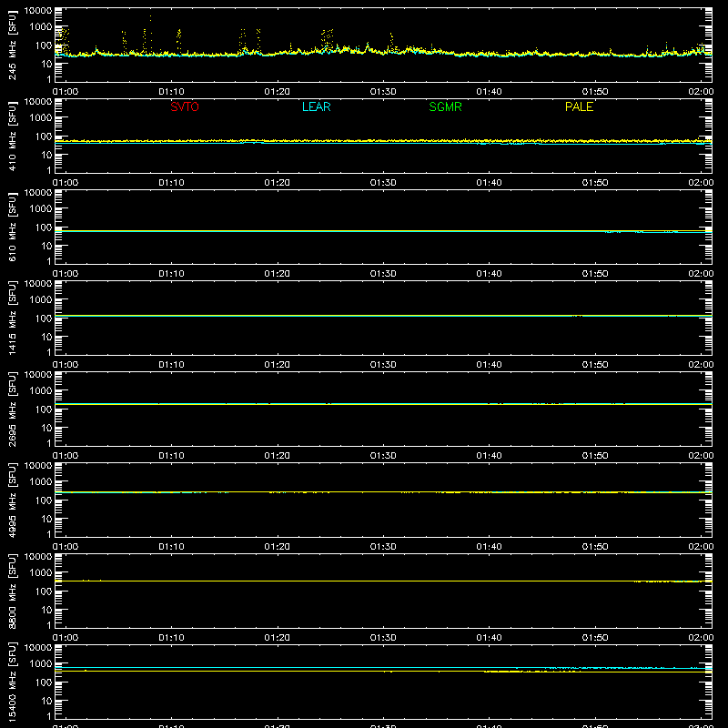728x728 pixels.
Task: Select the 8800 MHz [SFU] axis label
Action: pos(13,591)
